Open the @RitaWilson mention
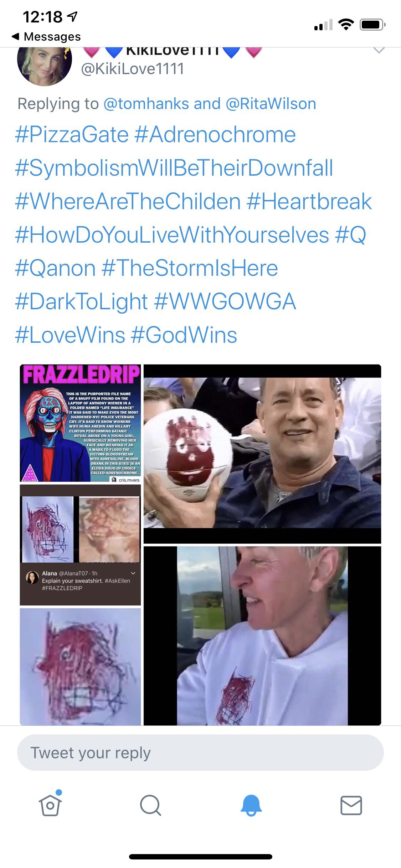 point(271,104)
